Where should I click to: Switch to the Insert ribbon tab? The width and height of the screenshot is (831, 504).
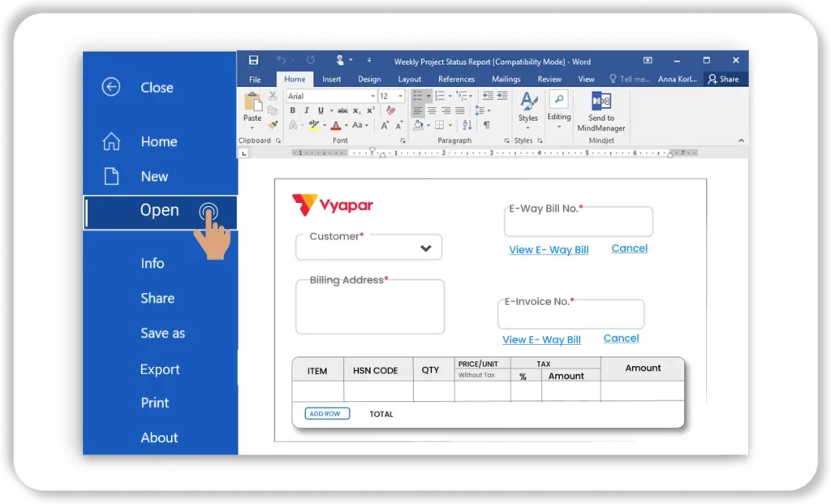point(331,80)
